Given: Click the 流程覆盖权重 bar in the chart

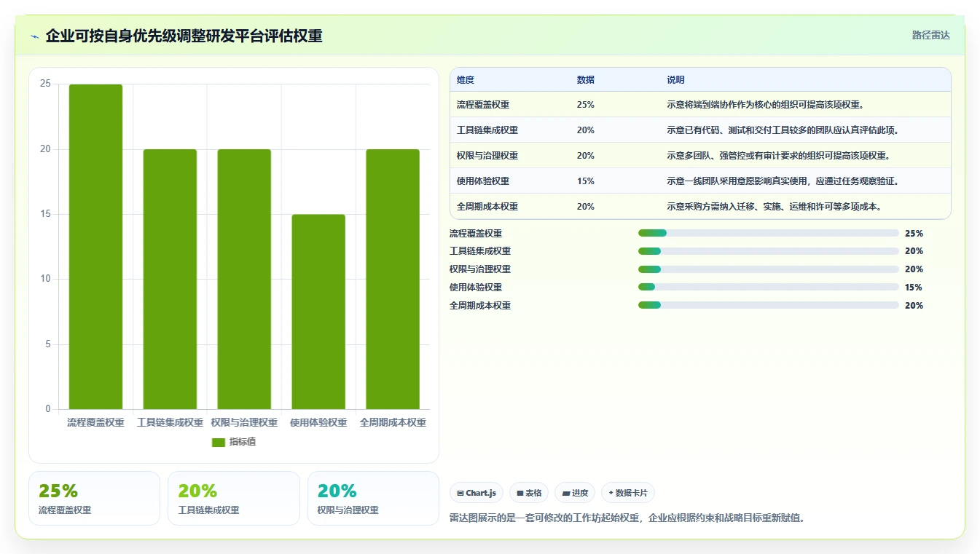Looking at the screenshot, I should click(x=95, y=247).
